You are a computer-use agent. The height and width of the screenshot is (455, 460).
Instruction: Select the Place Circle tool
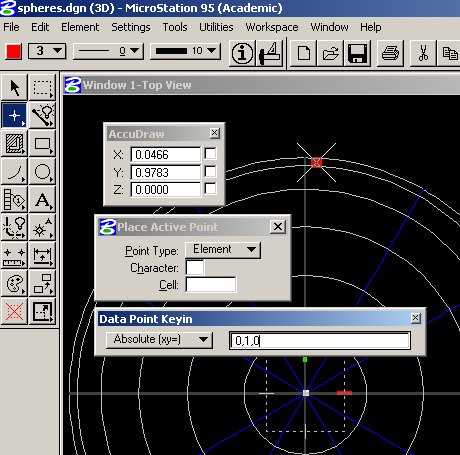pos(42,172)
